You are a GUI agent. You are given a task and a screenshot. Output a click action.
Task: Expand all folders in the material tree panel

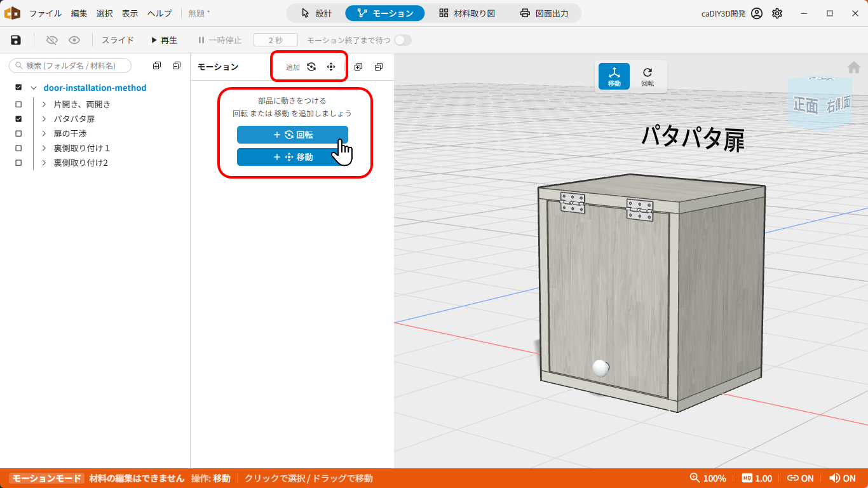pos(157,66)
